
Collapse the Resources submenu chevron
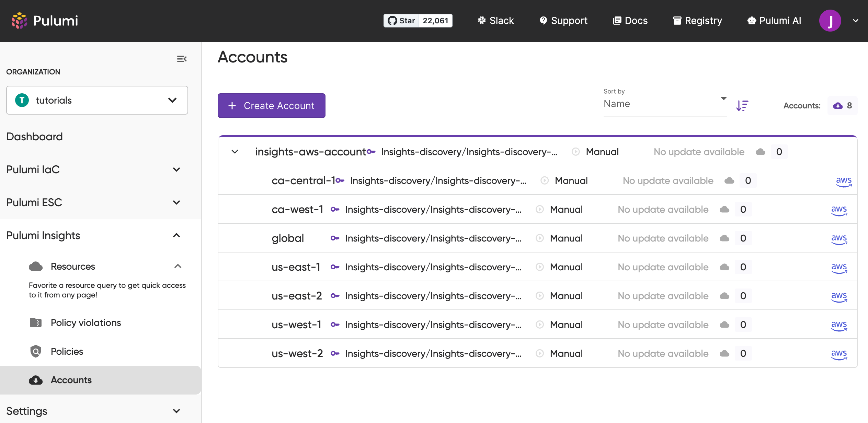(x=178, y=266)
